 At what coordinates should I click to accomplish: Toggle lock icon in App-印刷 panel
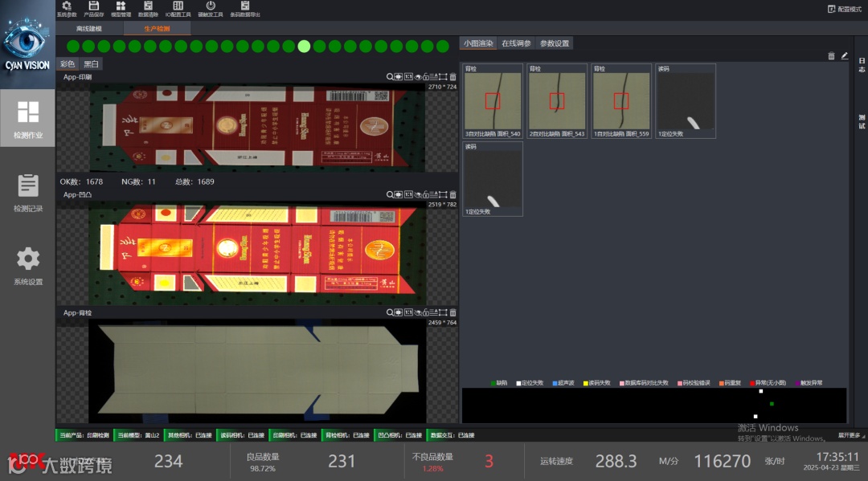tap(426, 77)
